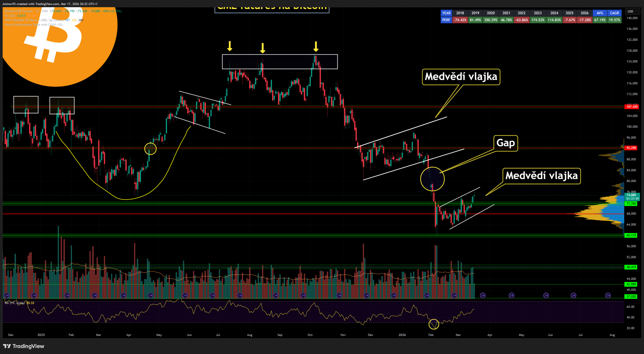Click the 2023 performance value 174.53%
Viewport: 644px width, 354px height.
point(538,20)
